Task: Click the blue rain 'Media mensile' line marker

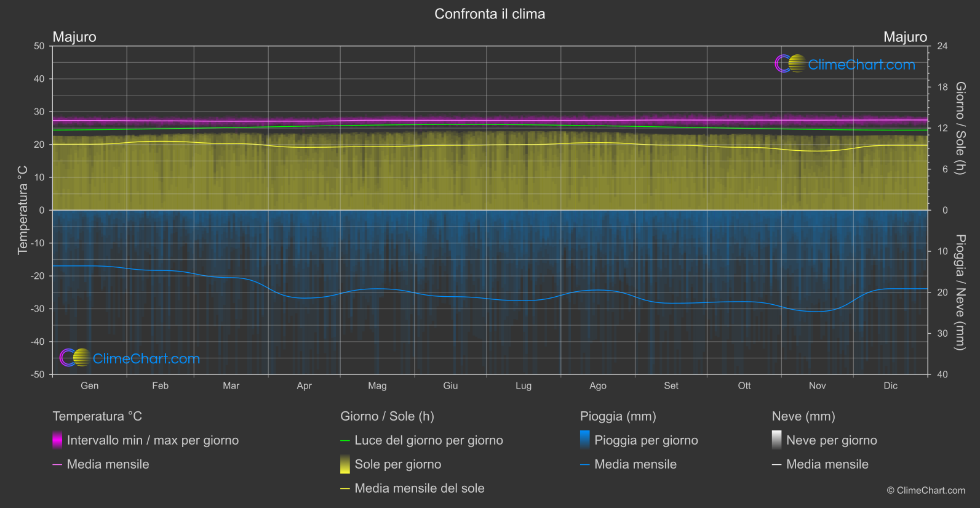Action: 585,465
